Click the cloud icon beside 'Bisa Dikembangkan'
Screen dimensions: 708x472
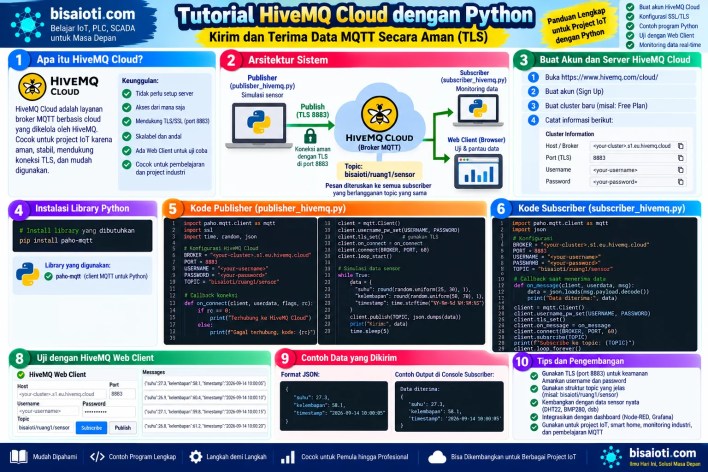(x=437, y=457)
